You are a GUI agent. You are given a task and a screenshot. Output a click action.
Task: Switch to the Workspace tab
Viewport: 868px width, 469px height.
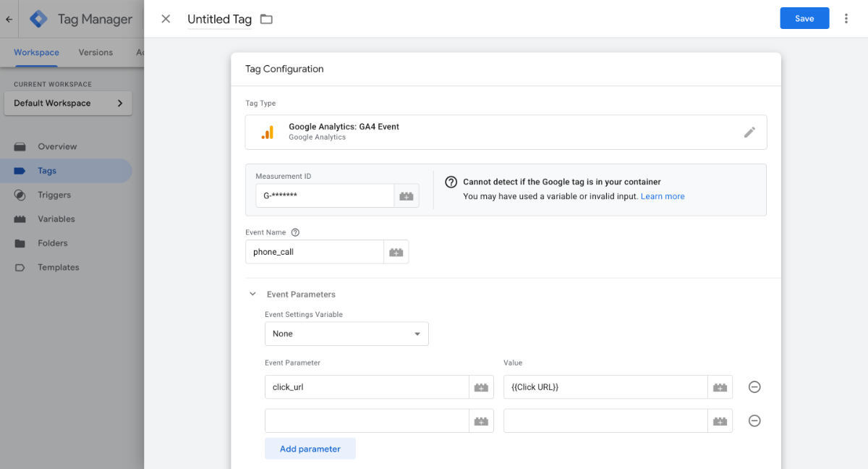click(36, 52)
